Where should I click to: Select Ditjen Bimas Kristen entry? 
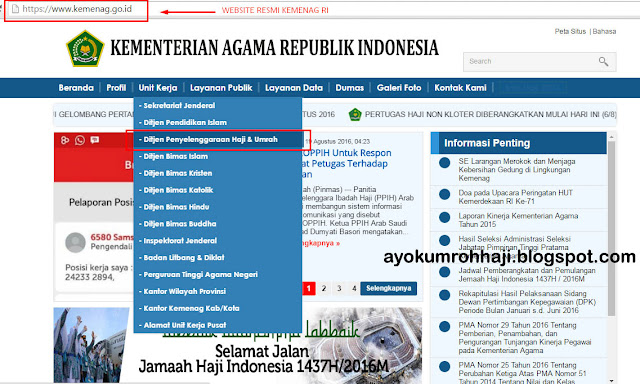[x=218, y=173]
